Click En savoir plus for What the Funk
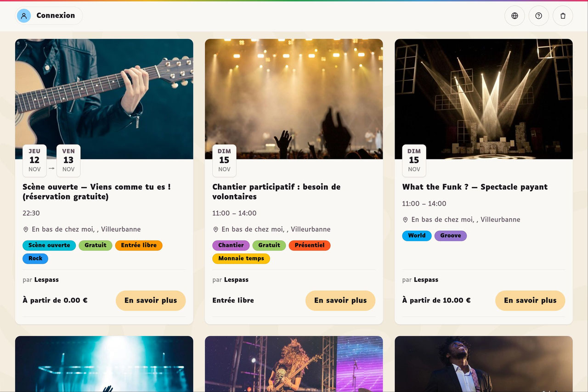Screen dimensions: 588x392 (530, 301)
